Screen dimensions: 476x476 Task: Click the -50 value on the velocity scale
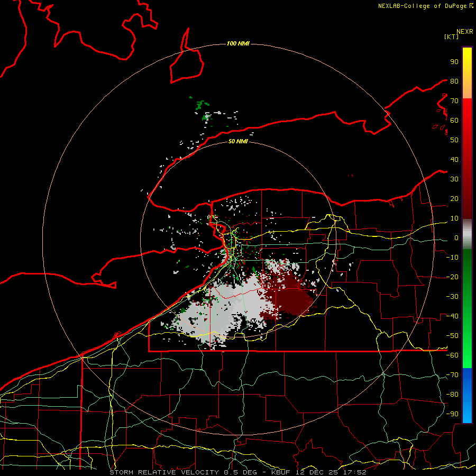point(452,336)
